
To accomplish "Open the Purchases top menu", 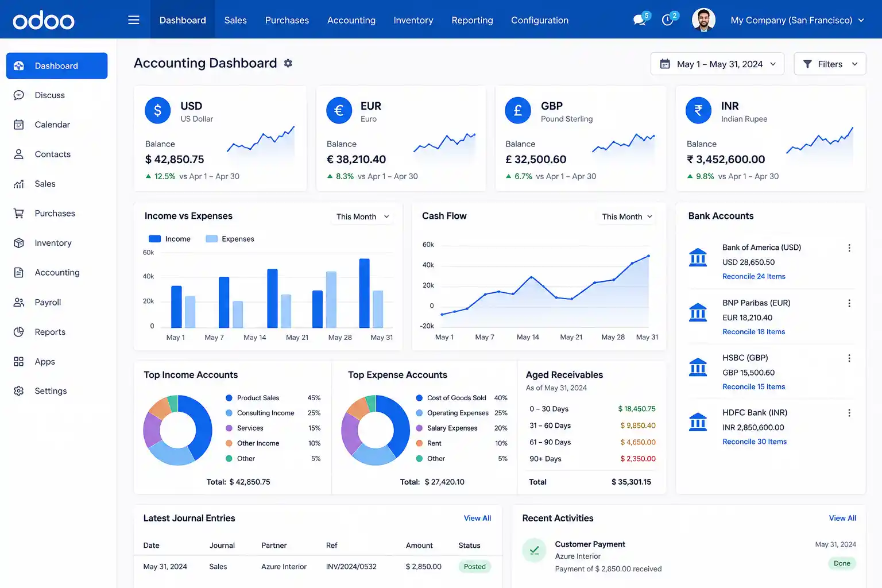I will (287, 20).
